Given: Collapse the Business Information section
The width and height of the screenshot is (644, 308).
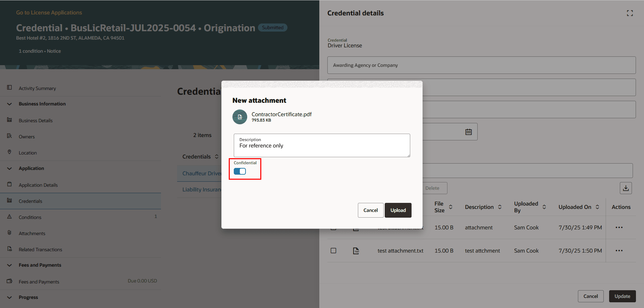Looking at the screenshot, I should (9, 104).
